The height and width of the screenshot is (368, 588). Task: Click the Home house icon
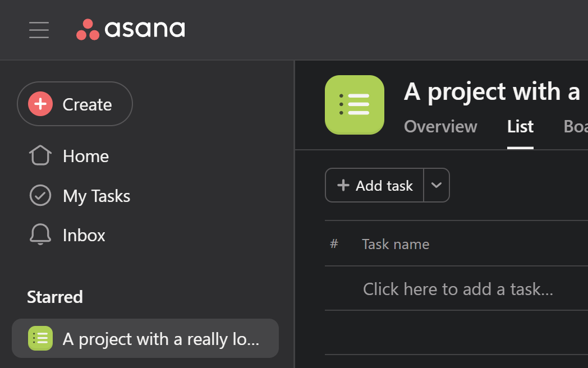[x=40, y=155]
